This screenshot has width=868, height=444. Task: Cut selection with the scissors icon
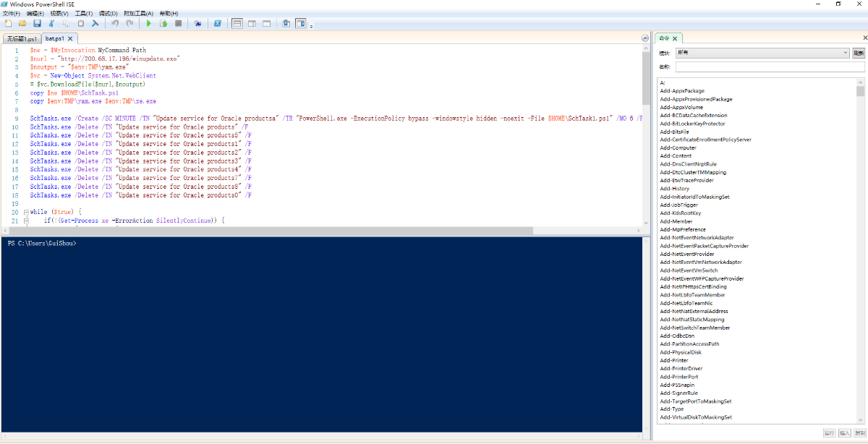coord(51,24)
